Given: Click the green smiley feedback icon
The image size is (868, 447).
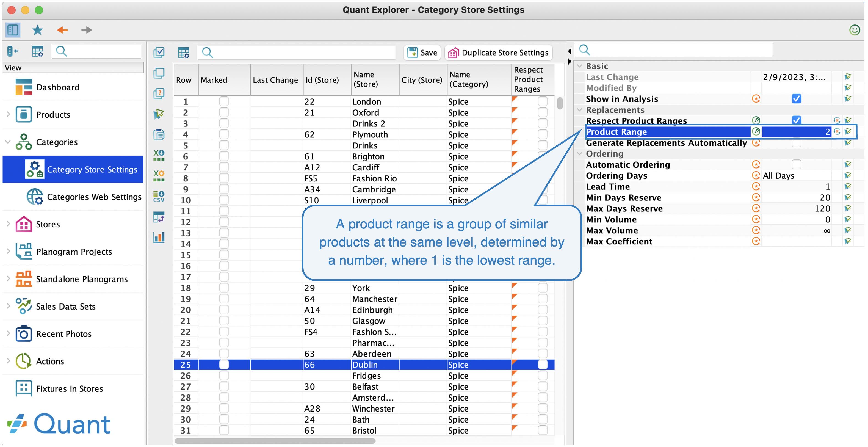Looking at the screenshot, I should (854, 30).
